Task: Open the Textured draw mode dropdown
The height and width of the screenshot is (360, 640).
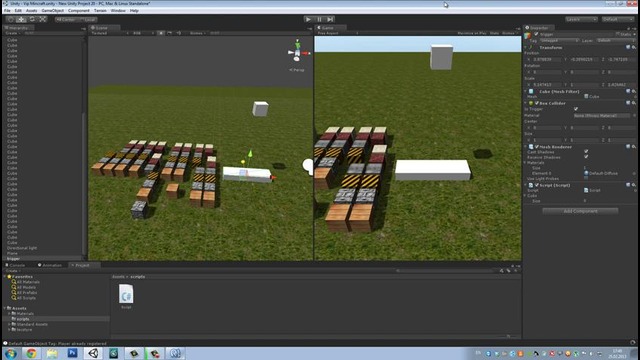Action: point(110,33)
